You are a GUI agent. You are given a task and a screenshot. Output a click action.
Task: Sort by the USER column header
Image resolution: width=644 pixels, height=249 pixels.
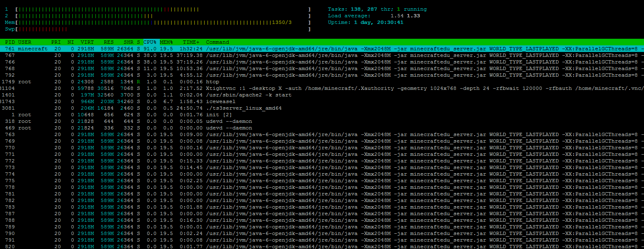(25, 42)
